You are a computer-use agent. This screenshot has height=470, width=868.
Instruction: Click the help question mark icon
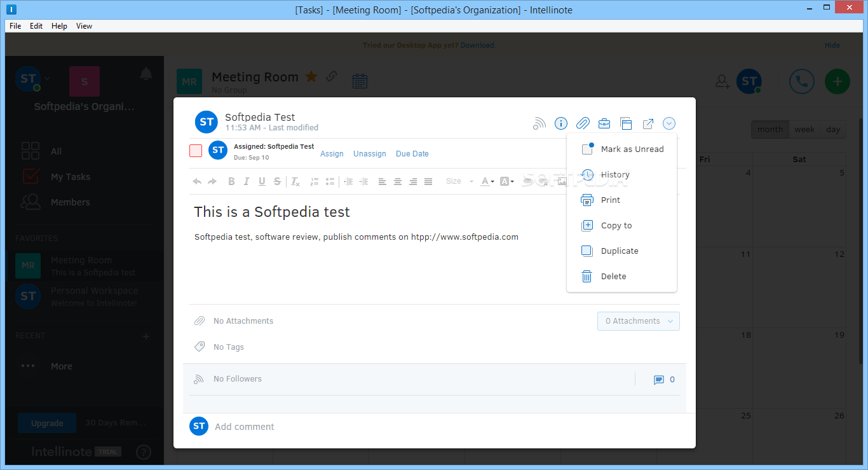pos(144,452)
